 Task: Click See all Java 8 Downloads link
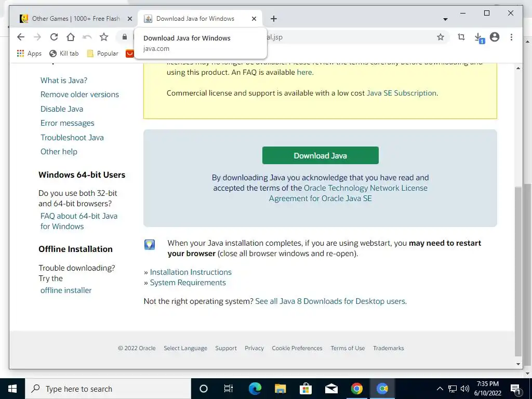[x=331, y=301]
